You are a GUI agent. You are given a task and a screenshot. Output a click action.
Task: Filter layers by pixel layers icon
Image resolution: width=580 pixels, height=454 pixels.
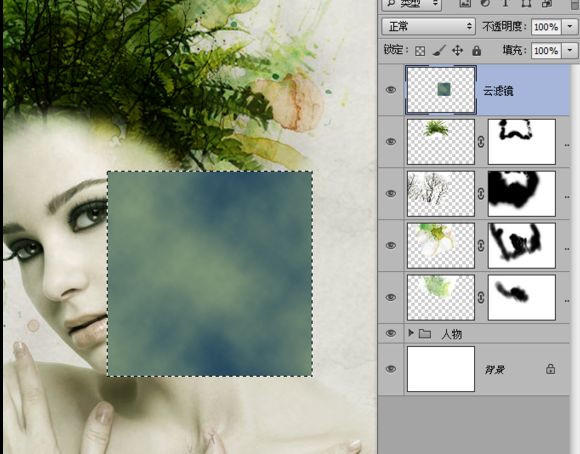465,3
